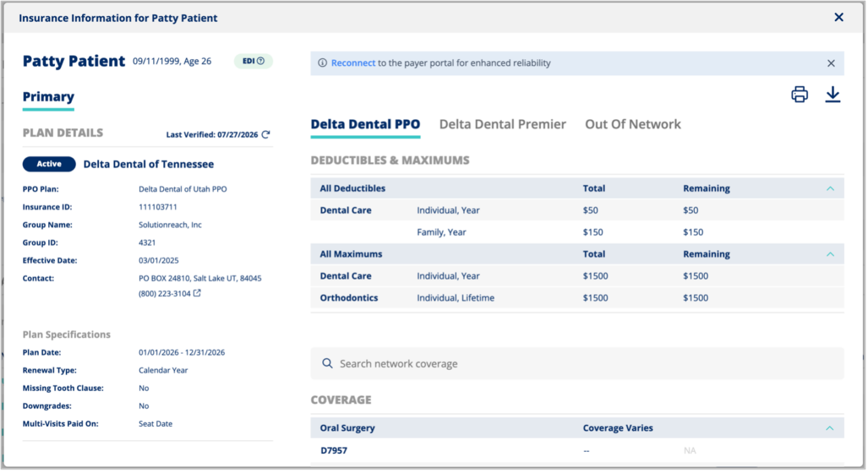Switch to the Delta Dental PPO tab
The width and height of the screenshot is (868, 473).
[366, 125]
